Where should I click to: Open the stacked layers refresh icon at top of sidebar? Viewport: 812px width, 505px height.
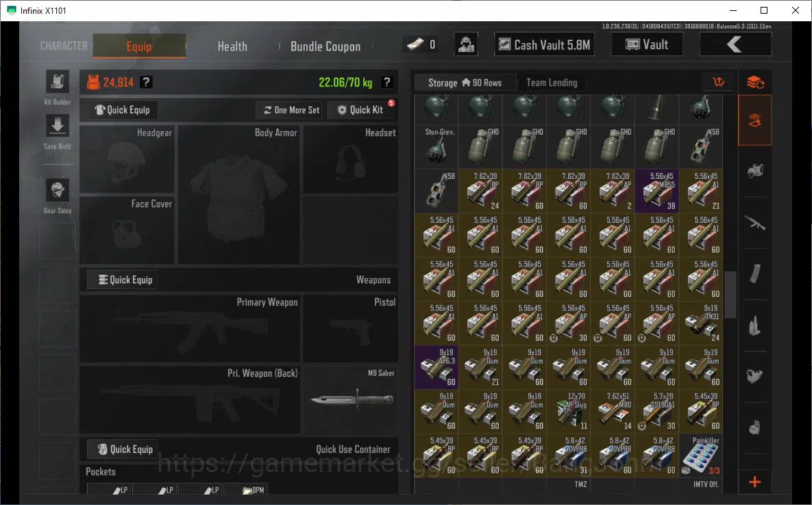click(755, 82)
